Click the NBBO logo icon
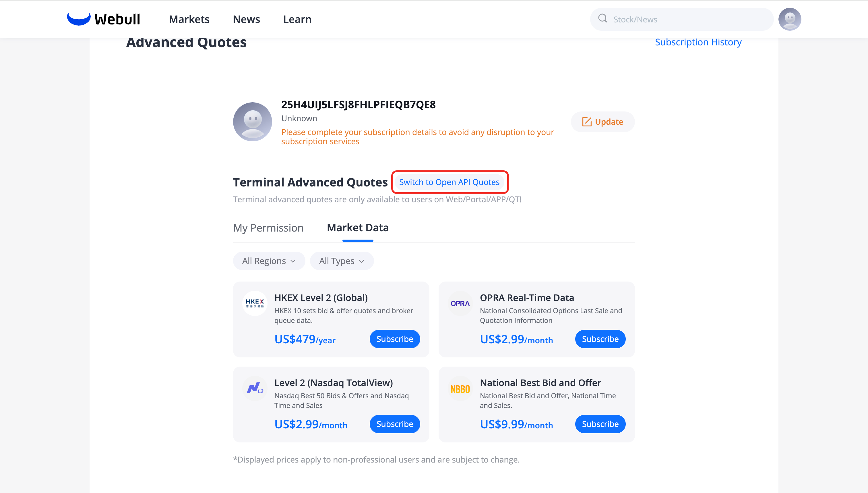This screenshot has height=493, width=868. click(460, 388)
